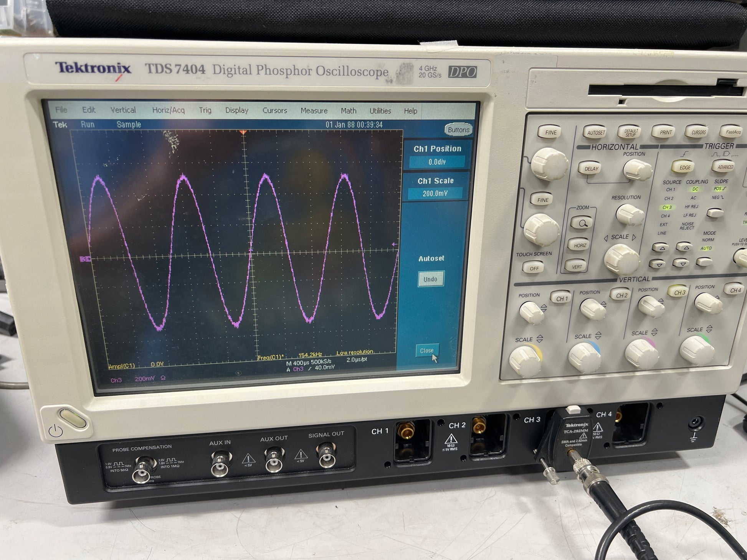Screen dimensions: 747x560
Task: Push the zoom magnifier button
Action: (582, 223)
